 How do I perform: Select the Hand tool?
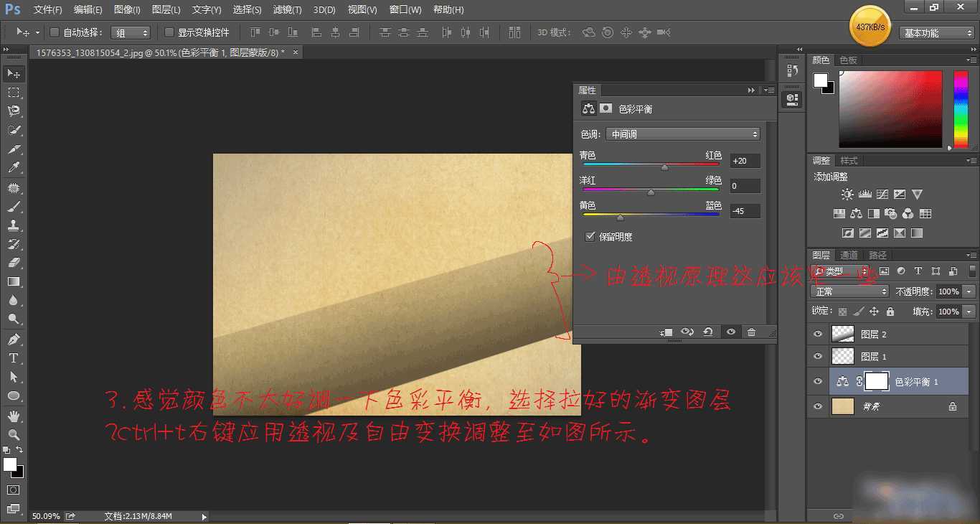pos(14,414)
